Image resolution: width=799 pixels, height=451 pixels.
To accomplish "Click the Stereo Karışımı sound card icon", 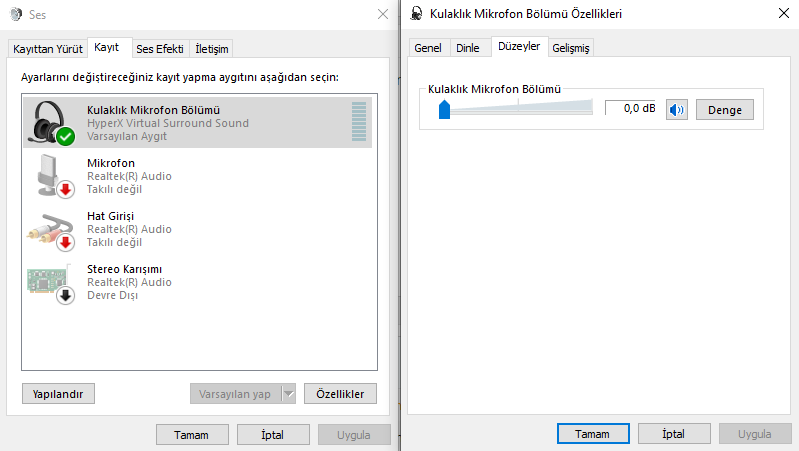I will 52,282.
